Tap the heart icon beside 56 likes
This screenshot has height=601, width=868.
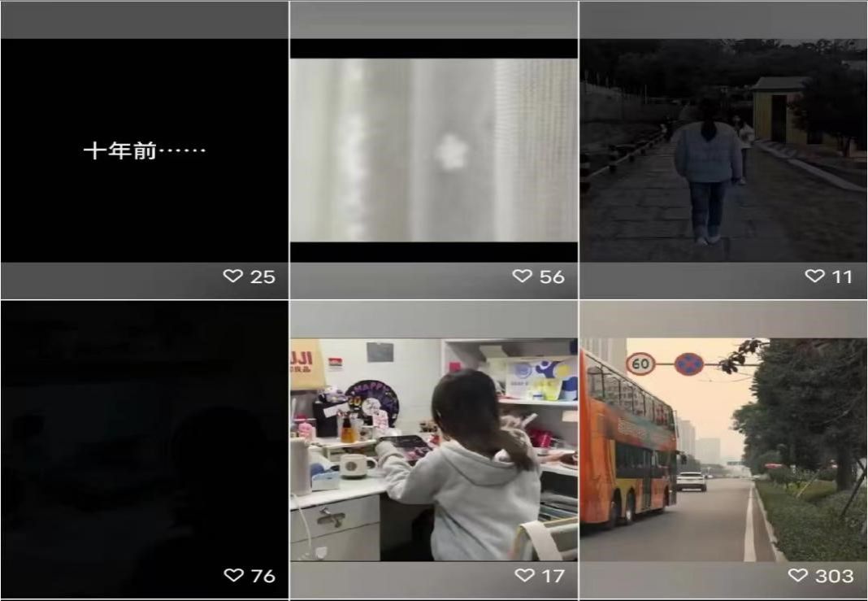point(523,277)
